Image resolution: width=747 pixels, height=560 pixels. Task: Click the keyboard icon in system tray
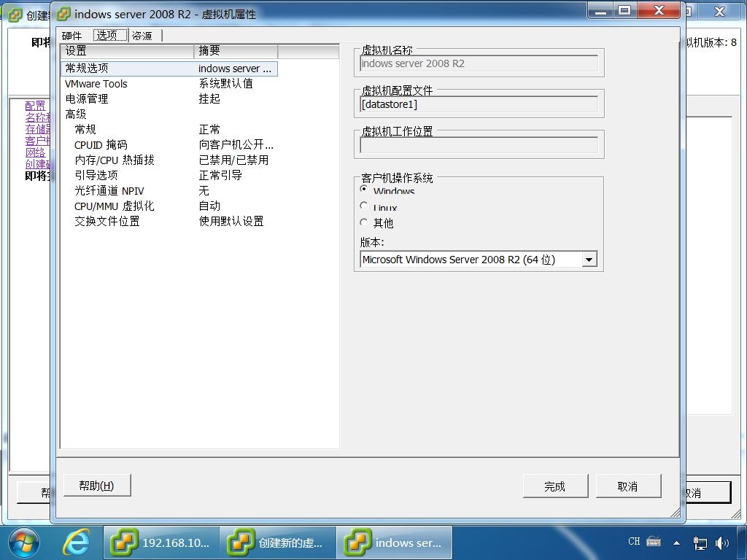(x=654, y=542)
